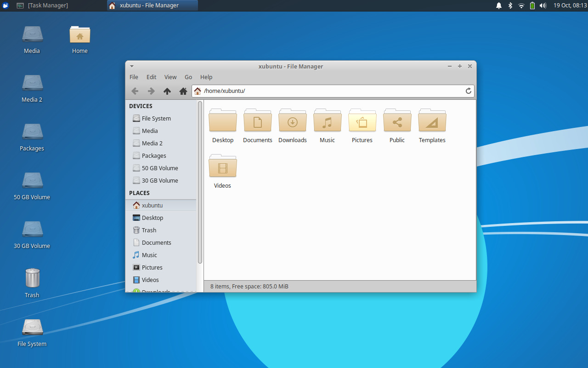Reload the current folder using refresh icon
The height and width of the screenshot is (368, 588).
tap(469, 91)
